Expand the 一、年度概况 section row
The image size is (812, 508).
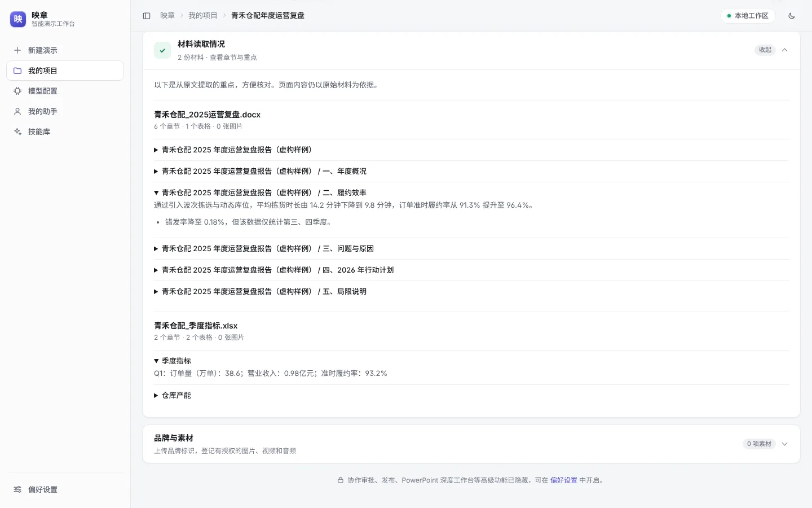471,171
